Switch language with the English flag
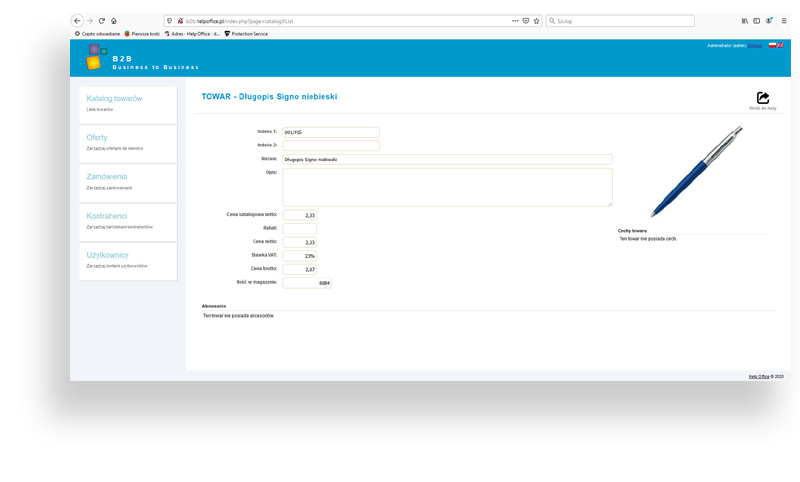This screenshot has height=482, width=800. (781, 45)
